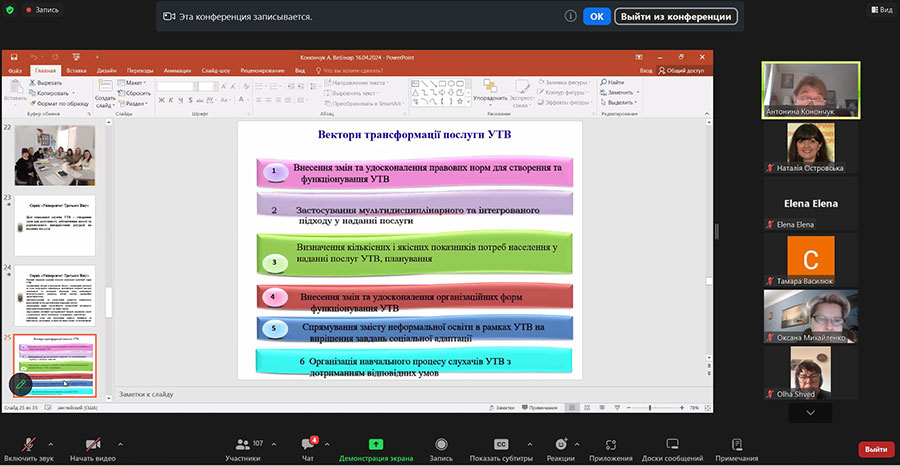Open the Примечания notes icon

(737, 444)
